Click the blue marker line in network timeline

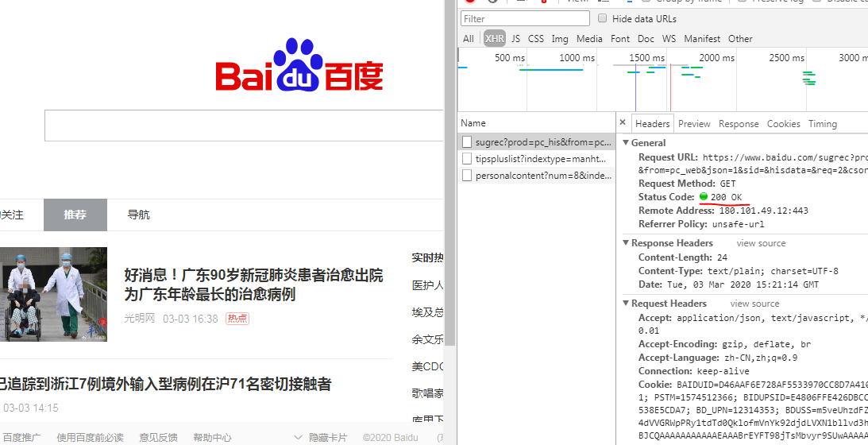[x=635, y=87]
